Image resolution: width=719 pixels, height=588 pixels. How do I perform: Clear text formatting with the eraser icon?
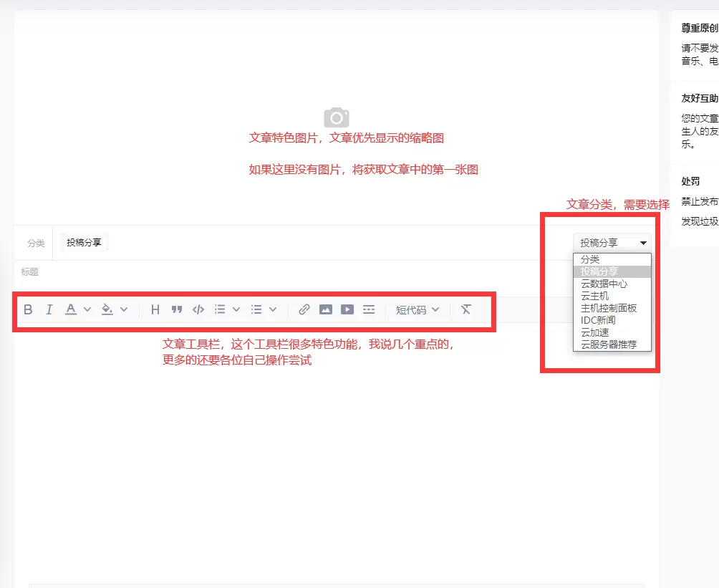466,309
